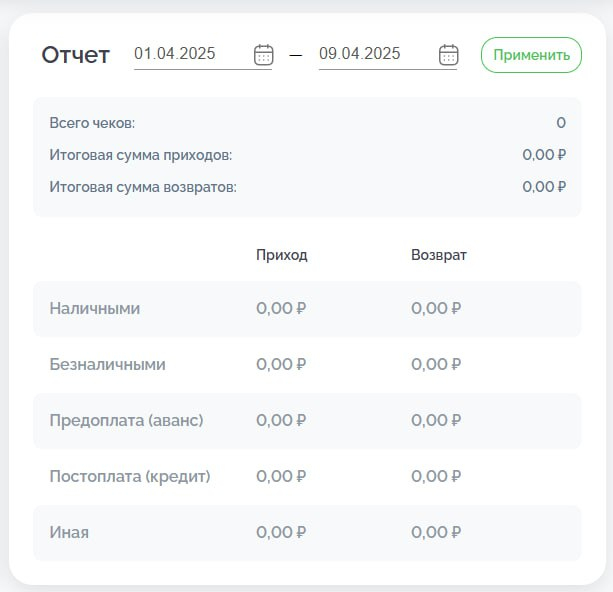Open the start date calendar picker
The height and width of the screenshot is (592, 613).
tap(263, 54)
